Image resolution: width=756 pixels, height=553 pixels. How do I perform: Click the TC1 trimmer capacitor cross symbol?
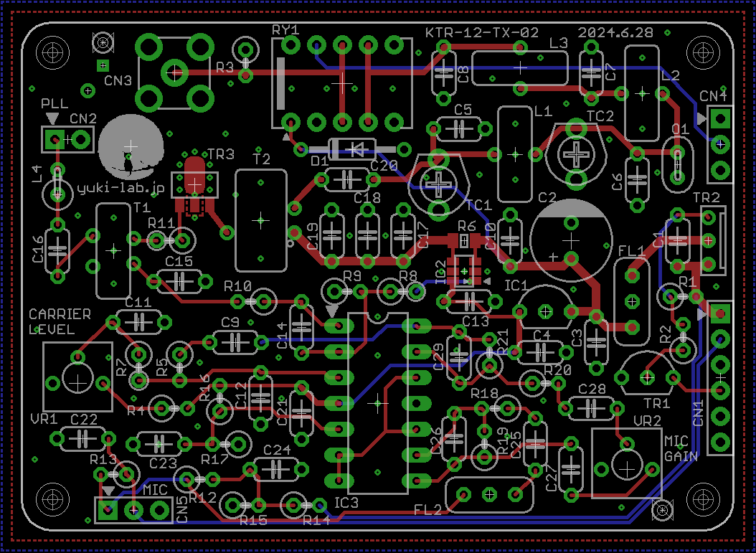tap(438, 183)
